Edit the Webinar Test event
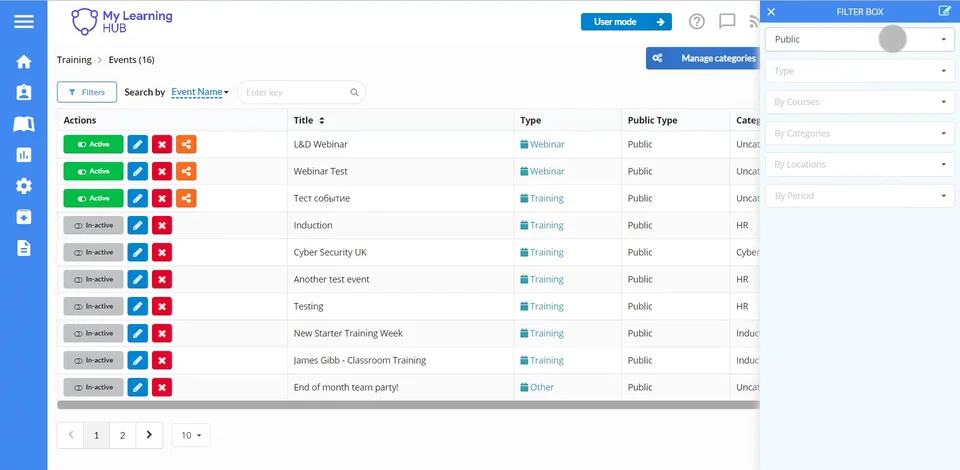The image size is (960, 470). (138, 171)
